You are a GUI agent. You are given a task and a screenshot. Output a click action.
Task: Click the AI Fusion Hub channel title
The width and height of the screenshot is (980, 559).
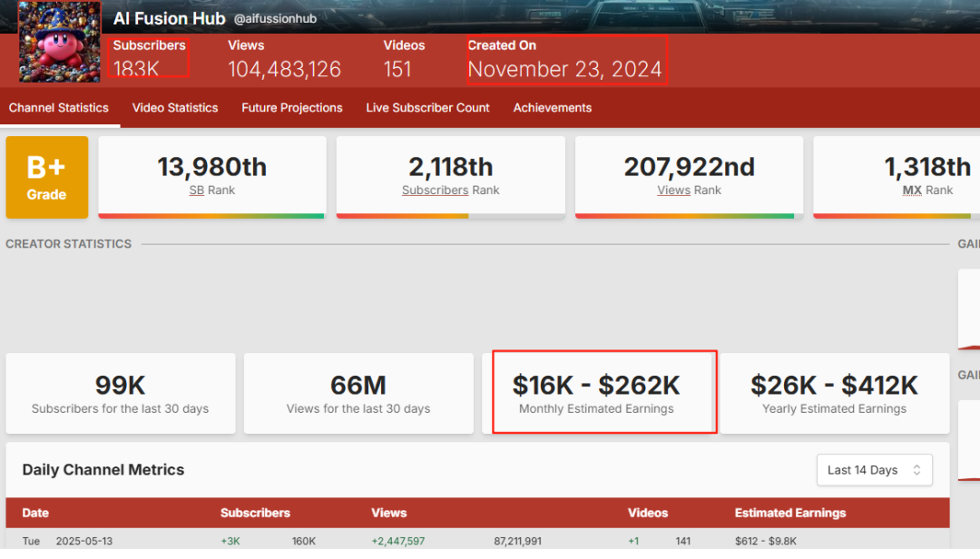tap(169, 18)
